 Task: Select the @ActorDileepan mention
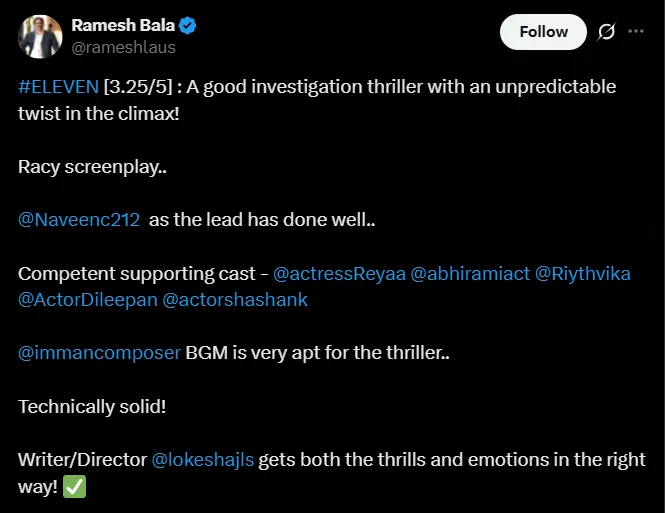88,299
